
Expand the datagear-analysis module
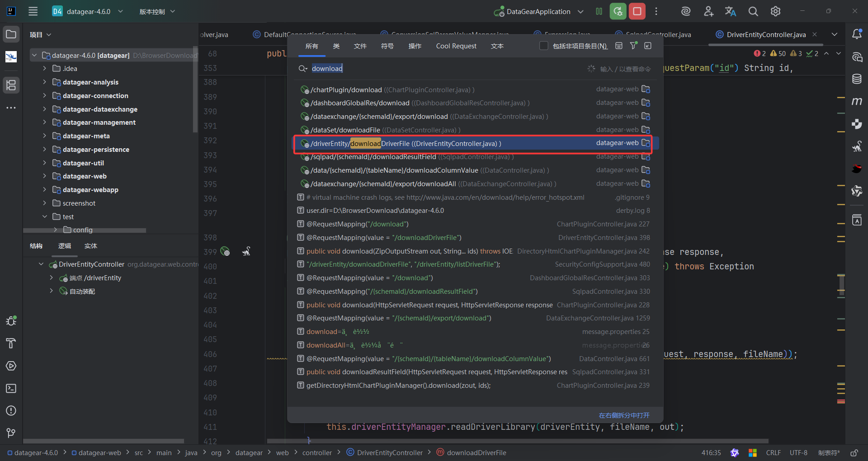coord(44,82)
